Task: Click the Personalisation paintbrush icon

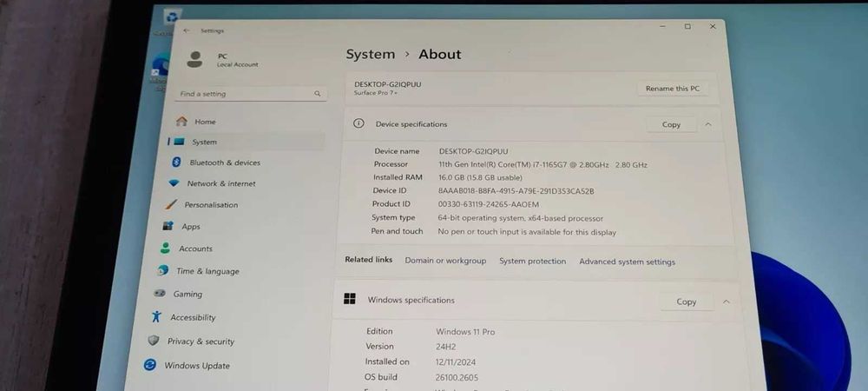Action: [x=172, y=204]
